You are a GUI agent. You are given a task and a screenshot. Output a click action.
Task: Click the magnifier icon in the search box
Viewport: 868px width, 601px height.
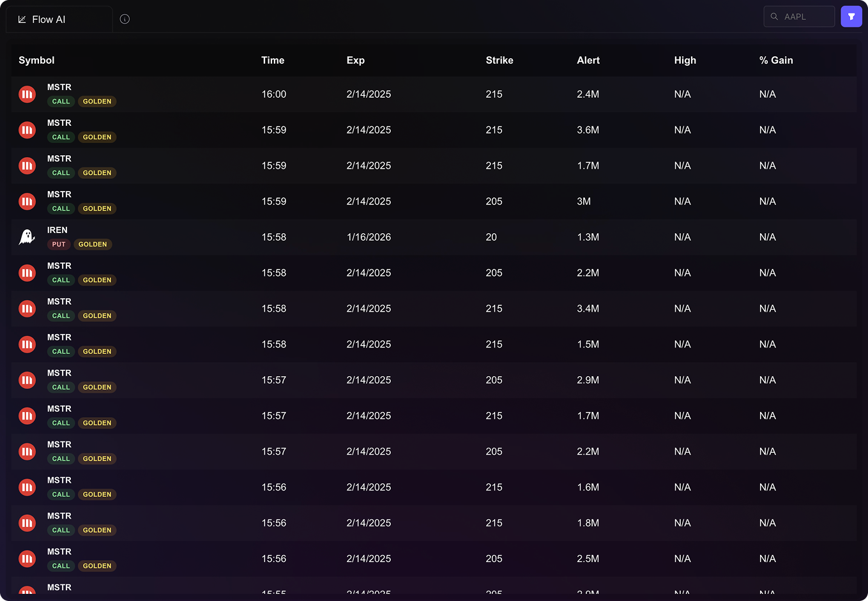774,17
